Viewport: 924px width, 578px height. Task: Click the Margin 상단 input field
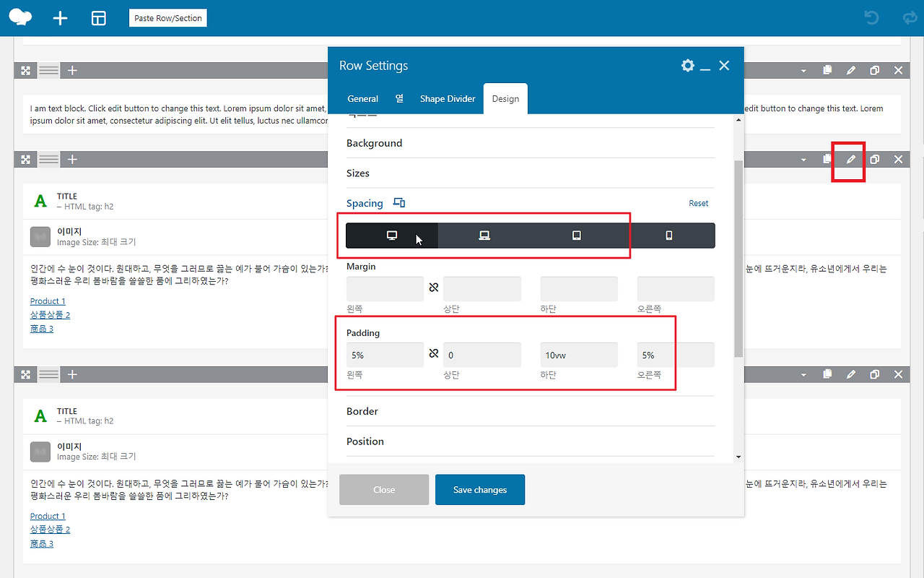click(x=482, y=289)
